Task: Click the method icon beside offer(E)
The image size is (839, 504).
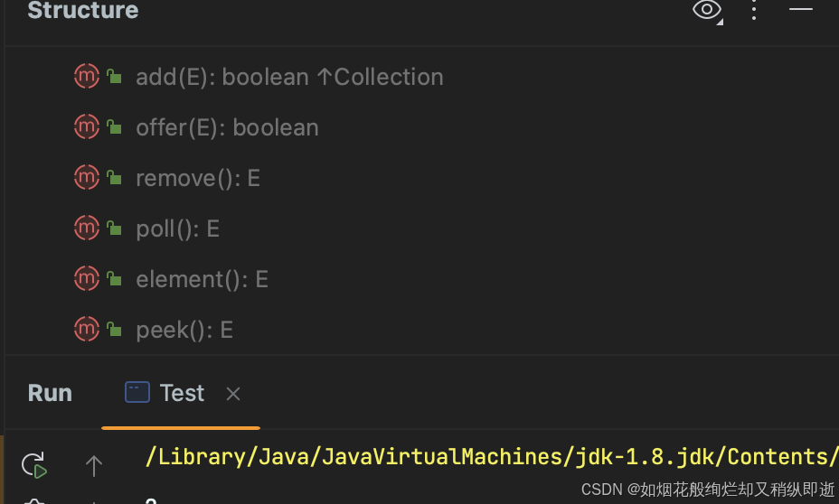Action: 87,127
